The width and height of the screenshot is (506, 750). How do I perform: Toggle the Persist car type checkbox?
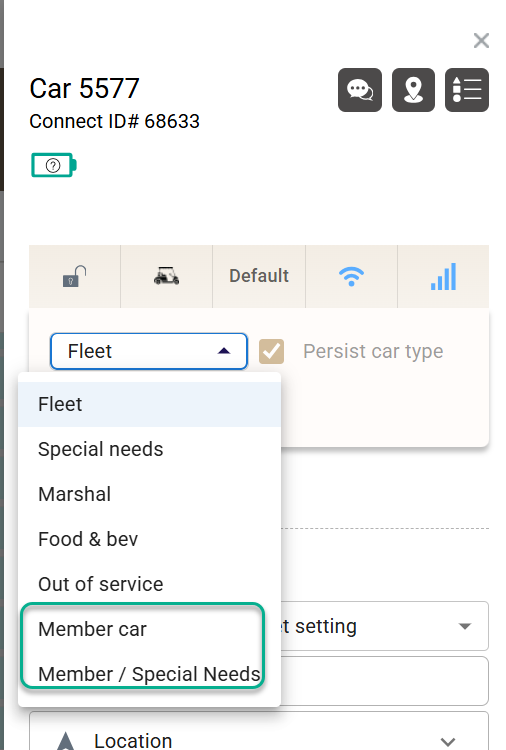(271, 352)
